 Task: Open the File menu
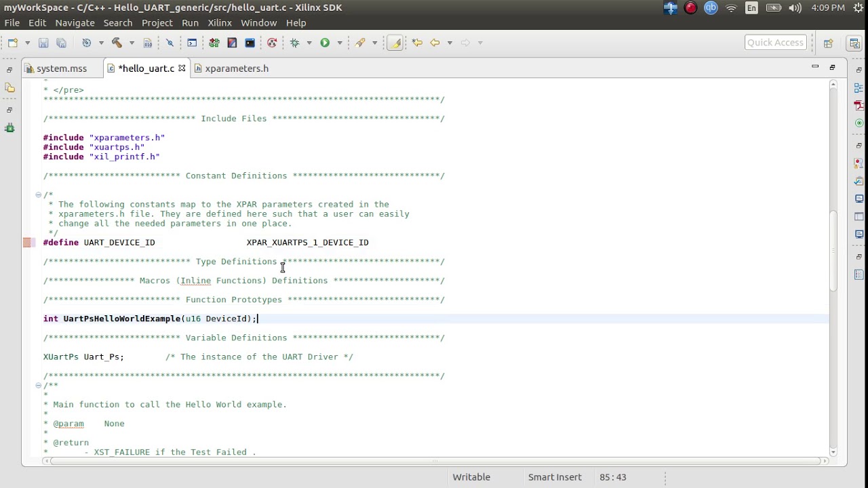[x=12, y=22]
